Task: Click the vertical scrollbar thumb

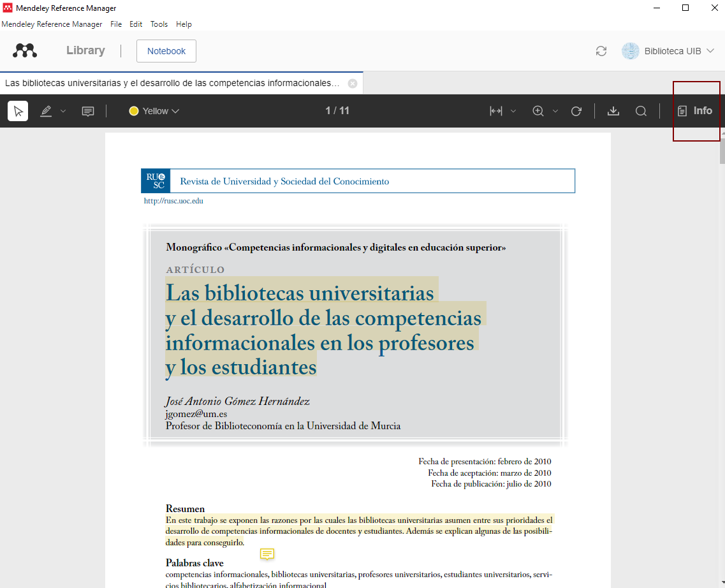Action: [722, 151]
